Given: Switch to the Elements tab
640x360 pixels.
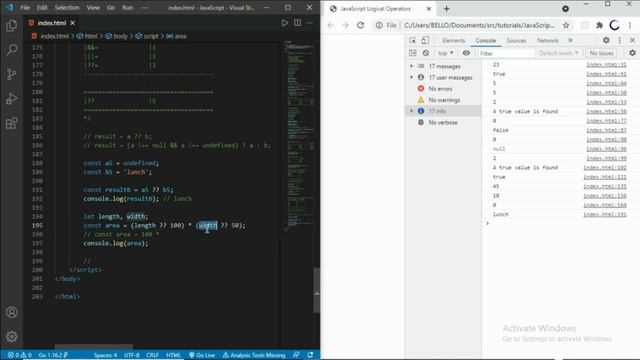Looking at the screenshot, I should [x=453, y=40].
